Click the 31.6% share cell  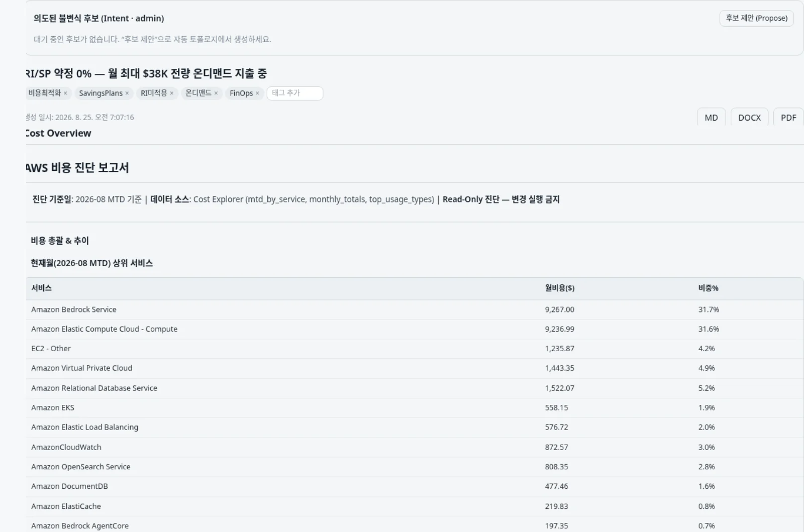pyautogui.click(x=709, y=329)
